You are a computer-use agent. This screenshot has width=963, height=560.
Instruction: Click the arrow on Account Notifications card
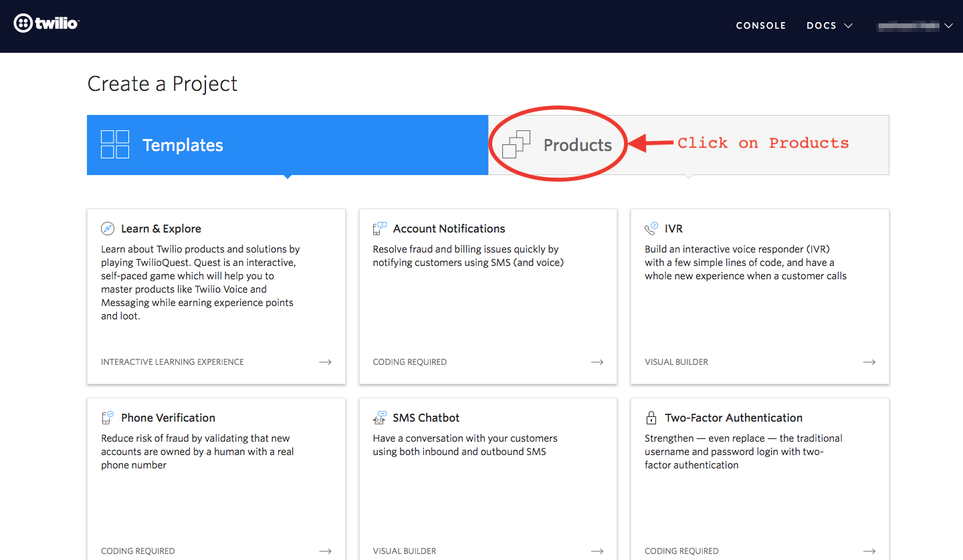coord(597,362)
